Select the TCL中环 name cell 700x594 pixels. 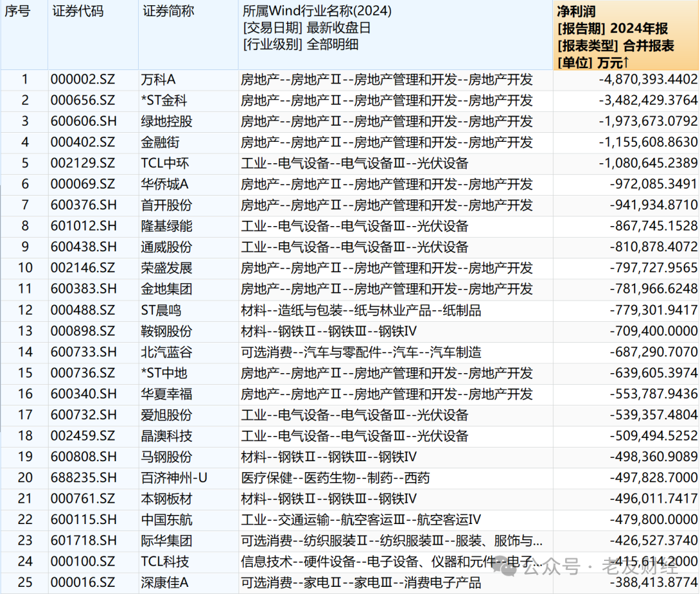(189, 164)
